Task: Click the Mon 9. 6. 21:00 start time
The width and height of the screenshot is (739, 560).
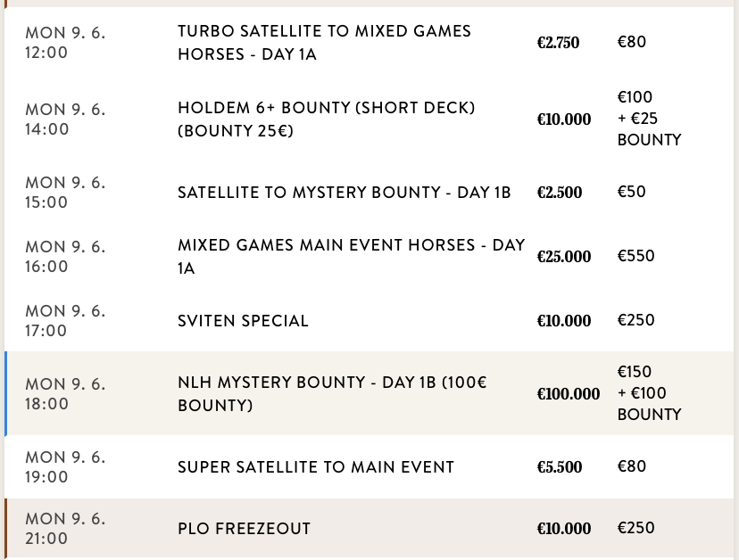Action: tap(65, 529)
